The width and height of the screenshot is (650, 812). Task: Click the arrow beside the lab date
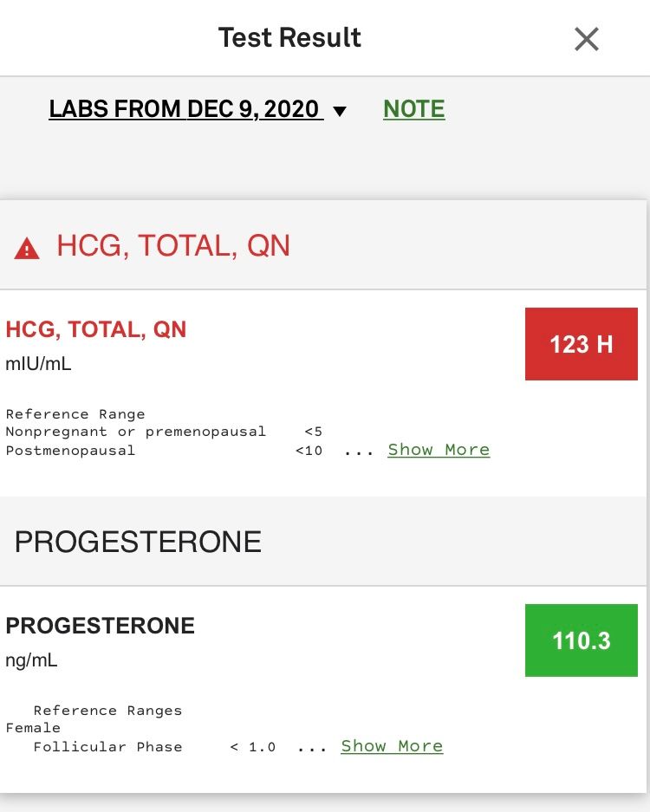coord(340,111)
